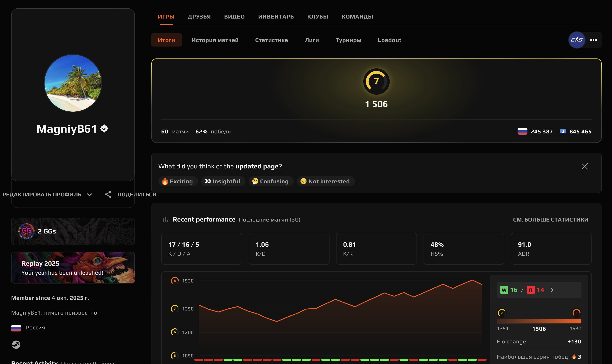The width and height of the screenshot is (612, 364).
Task: Expand the РЕДАКТИРОВАТЬ ПРОФИЛЬ dropdown
Action: tap(89, 195)
